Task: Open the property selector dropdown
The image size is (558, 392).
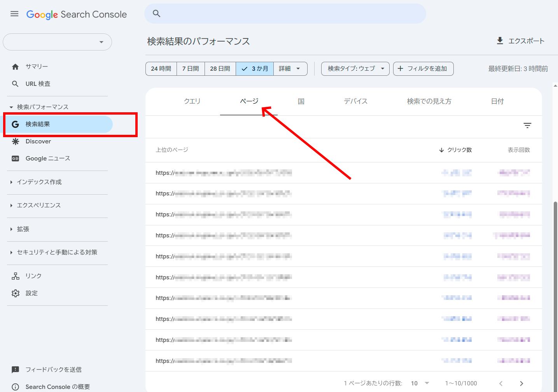Action: click(x=57, y=42)
